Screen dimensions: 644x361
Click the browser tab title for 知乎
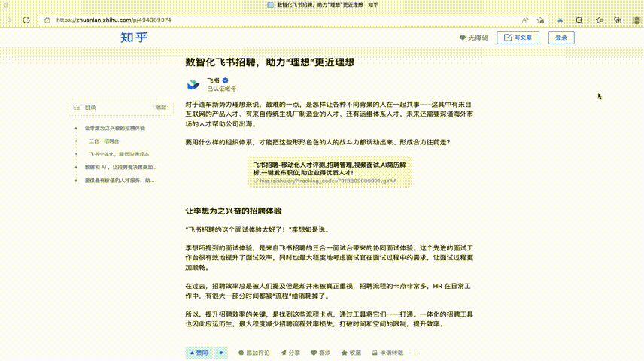pyautogui.click(x=327, y=5)
